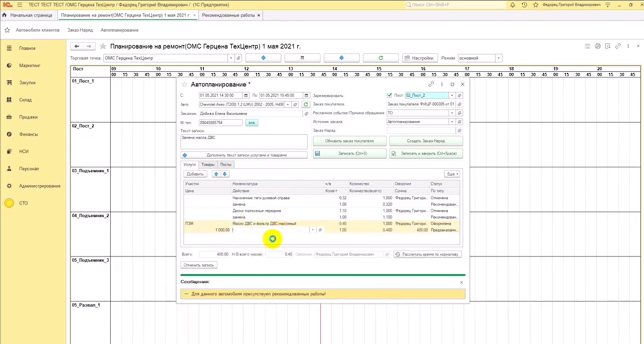Open the Склад section in sidebar
Screen dimensions: 644x344
pos(25,100)
